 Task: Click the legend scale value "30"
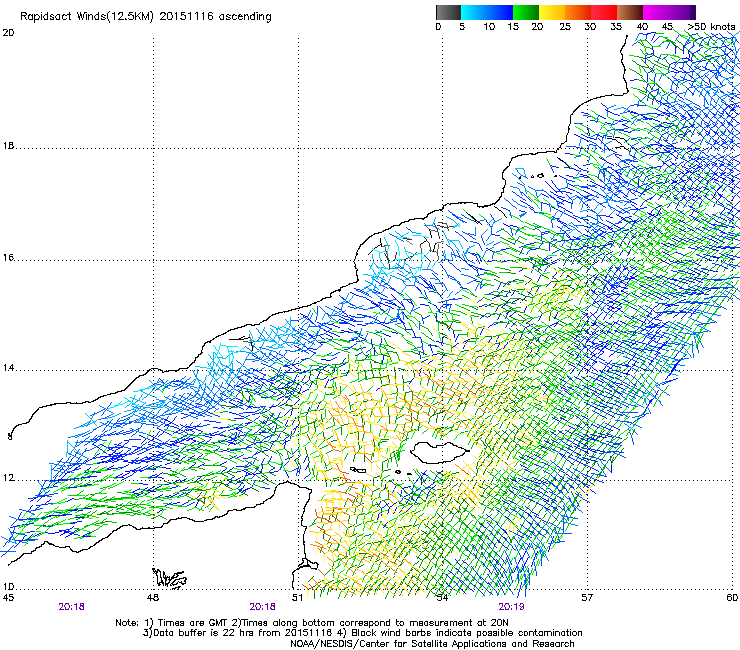(590, 27)
